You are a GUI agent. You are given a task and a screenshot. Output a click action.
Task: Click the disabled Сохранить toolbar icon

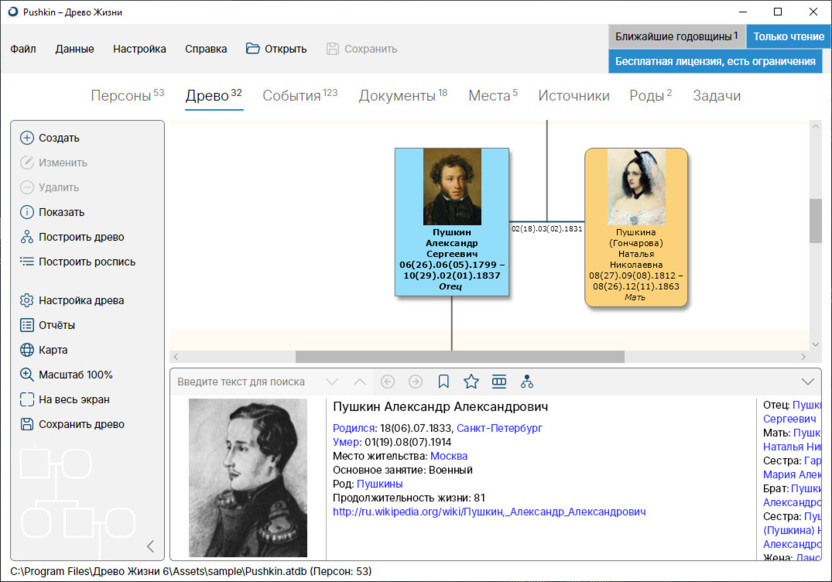333,49
